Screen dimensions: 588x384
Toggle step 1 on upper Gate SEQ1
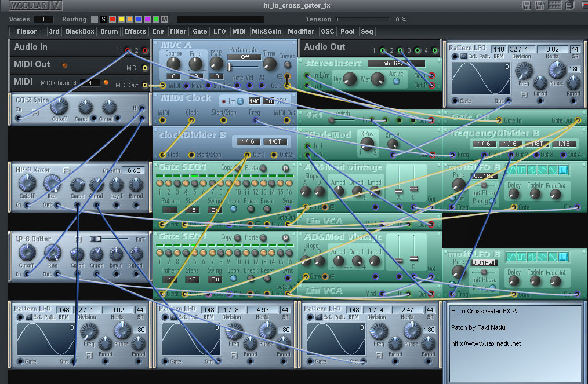(159, 183)
